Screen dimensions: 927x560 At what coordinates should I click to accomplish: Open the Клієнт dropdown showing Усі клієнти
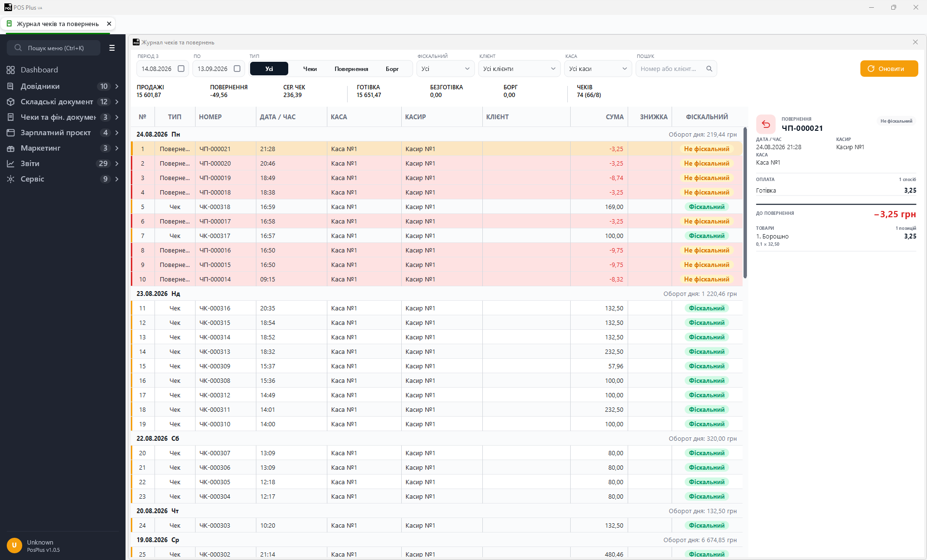coord(520,69)
